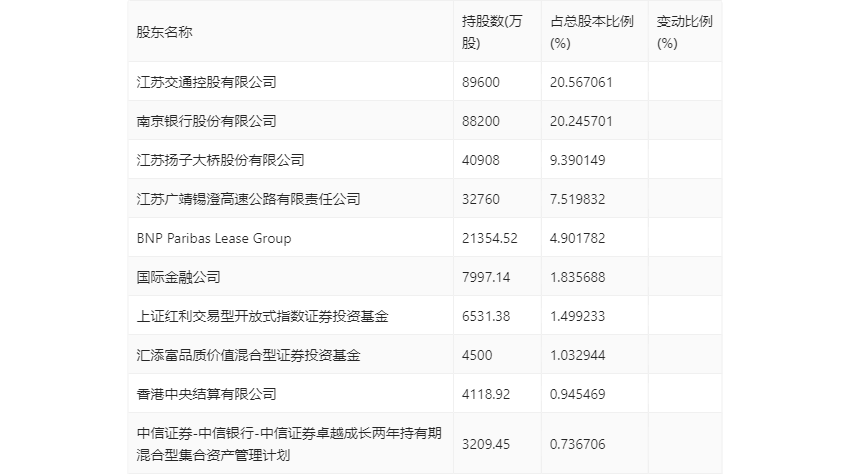Select the 江苏交通控股有限公司 shareholder row
The width and height of the screenshot is (850, 474).
(x=424, y=81)
